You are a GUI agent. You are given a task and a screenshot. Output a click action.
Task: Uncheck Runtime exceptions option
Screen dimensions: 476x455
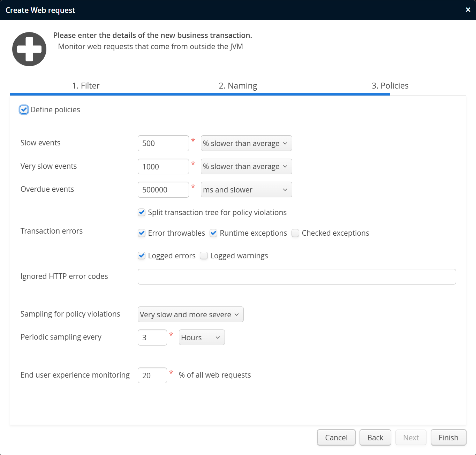click(x=213, y=233)
